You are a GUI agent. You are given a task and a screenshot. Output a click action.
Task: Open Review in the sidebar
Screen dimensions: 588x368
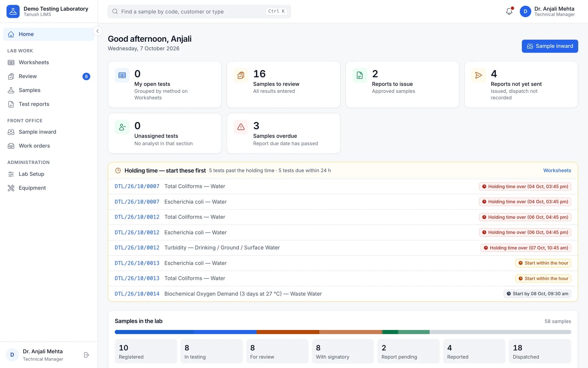pyautogui.click(x=49, y=76)
